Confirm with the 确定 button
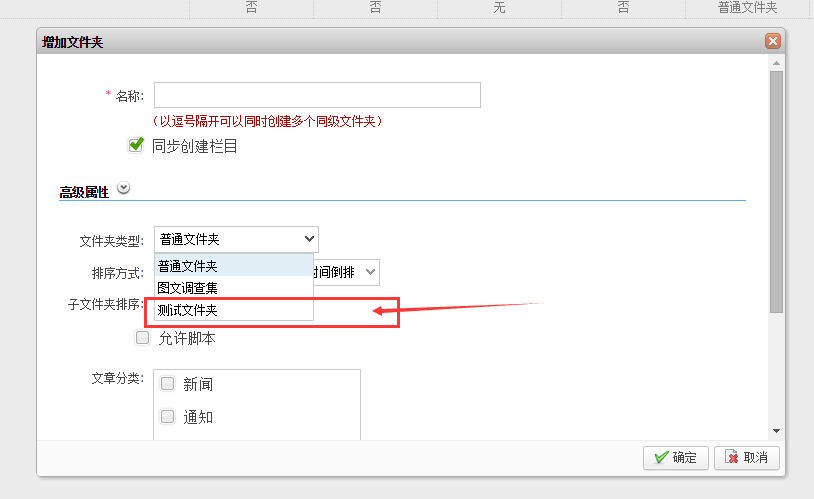 [676, 457]
